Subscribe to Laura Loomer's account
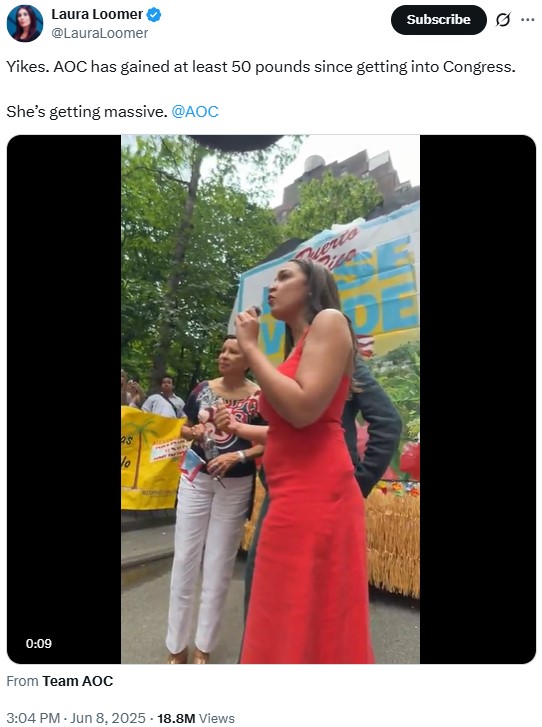This screenshot has height=727, width=542. click(x=439, y=20)
